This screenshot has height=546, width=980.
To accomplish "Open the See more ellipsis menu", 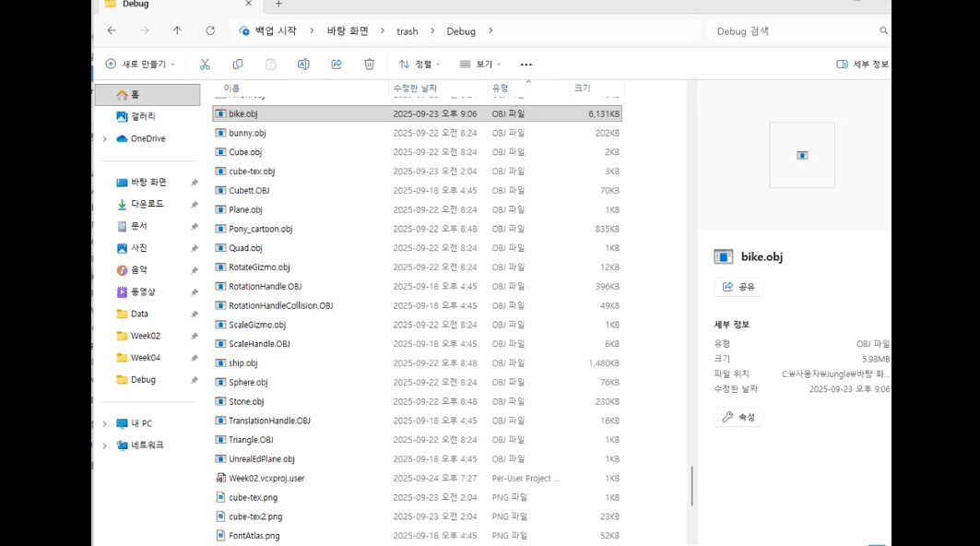I will pyautogui.click(x=526, y=65).
